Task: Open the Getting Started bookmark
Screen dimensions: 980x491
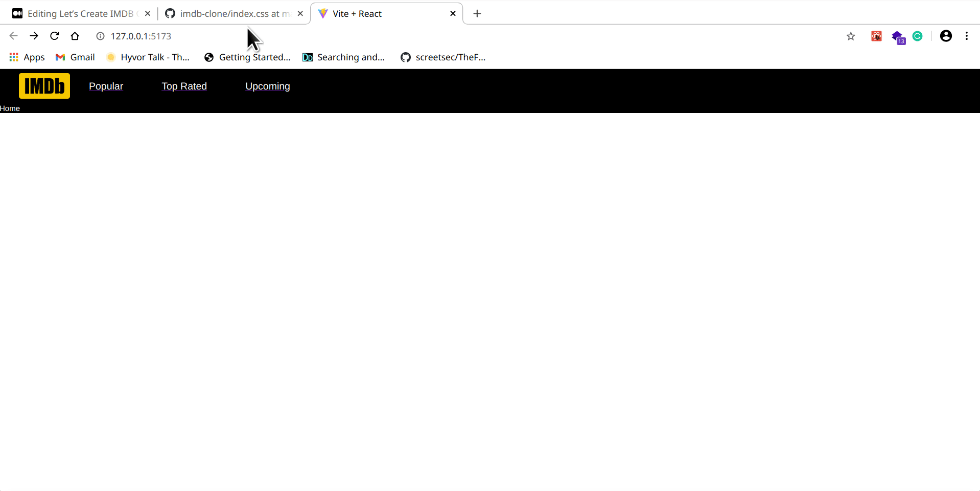Action: pyautogui.click(x=247, y=57)
